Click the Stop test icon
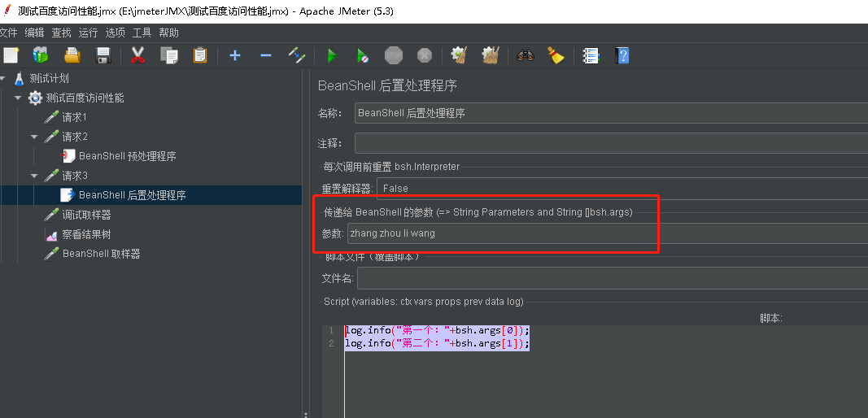The image size is (868, 418). pos(394,55)
